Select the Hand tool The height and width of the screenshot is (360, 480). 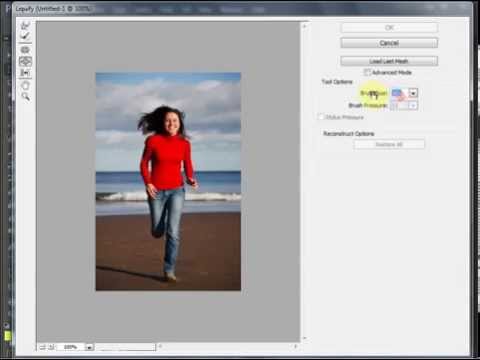25,86
